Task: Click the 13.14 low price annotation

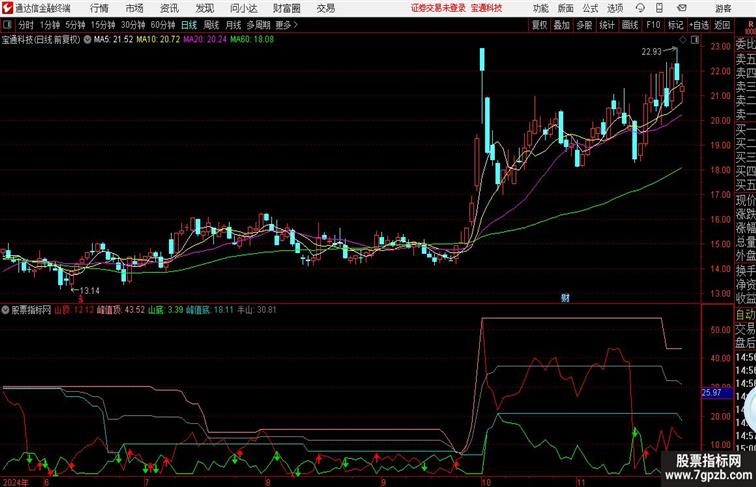Action: click(90, 291)
